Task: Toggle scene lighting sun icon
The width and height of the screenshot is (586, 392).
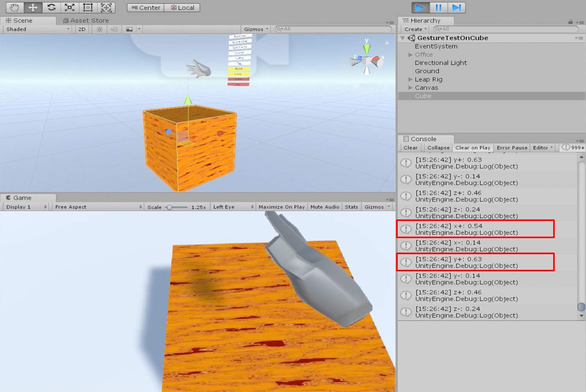Action: (100, 29)
